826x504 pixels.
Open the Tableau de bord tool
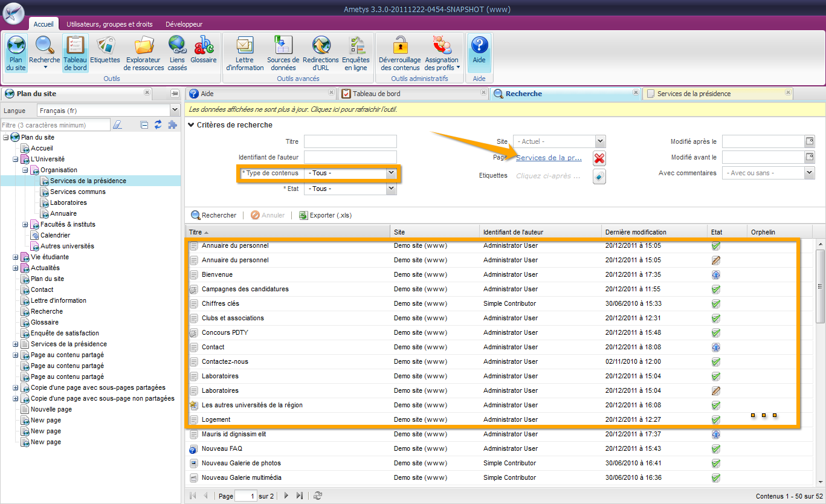click(x=76, y=53)
